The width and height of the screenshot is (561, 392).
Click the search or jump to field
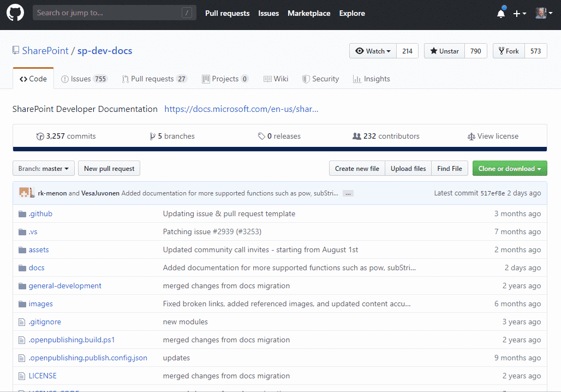point(115,13)
